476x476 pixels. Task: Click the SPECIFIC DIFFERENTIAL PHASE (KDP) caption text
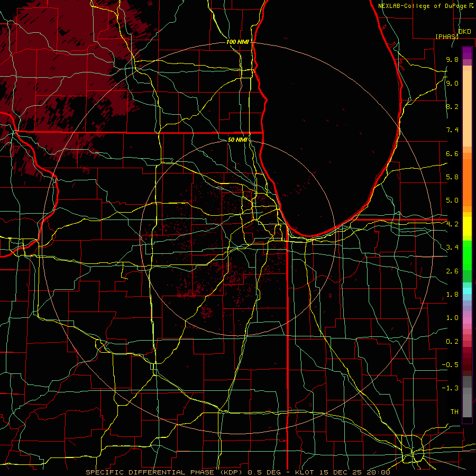coord(164,472)
